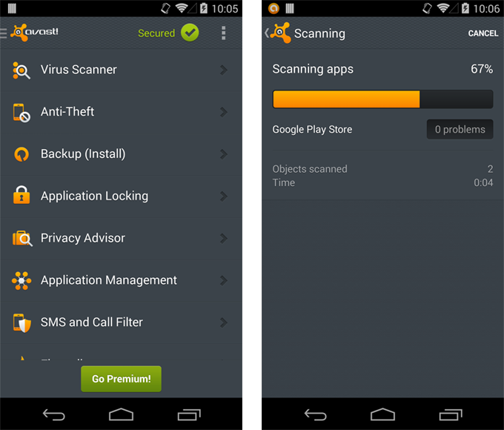504x430 pixels.
Task: Tap the SMS and Call Filter shield icon
Action: [x=21, y=322]
